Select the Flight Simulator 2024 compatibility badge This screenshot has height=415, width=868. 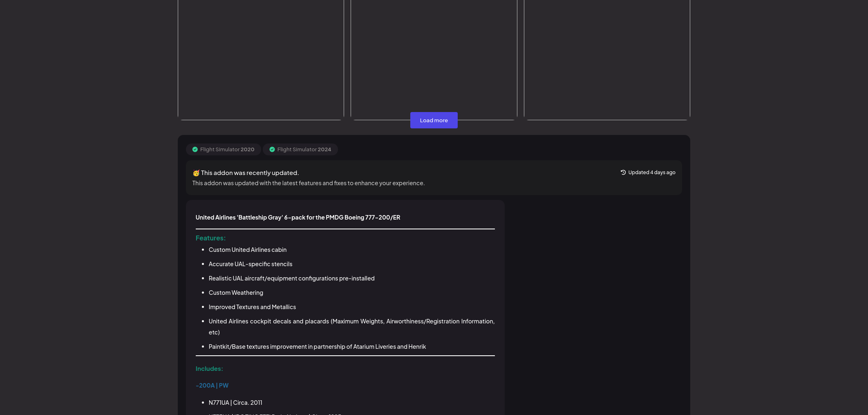300,150
